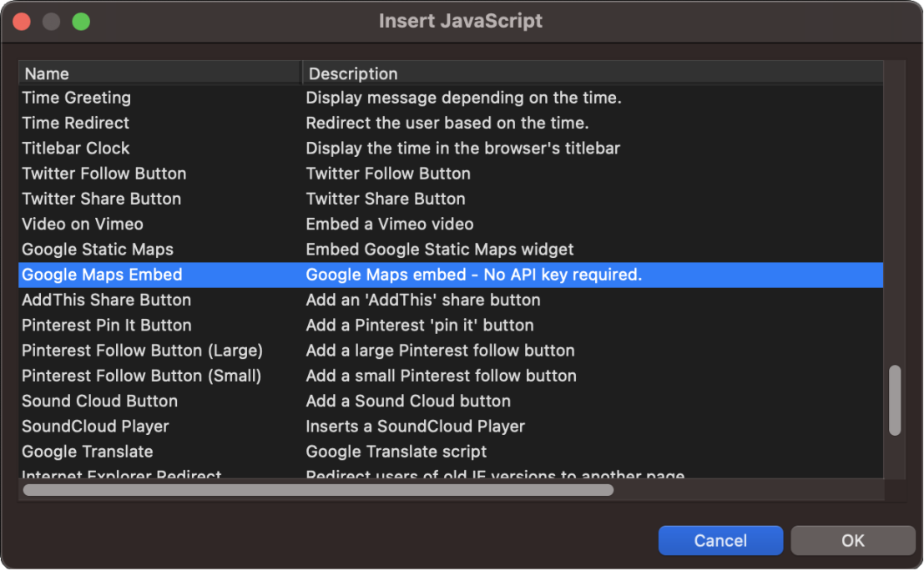Choose the SoundCloud Player script
The height and width of the screenshot is (571, 924).
(x=96, y=427)
